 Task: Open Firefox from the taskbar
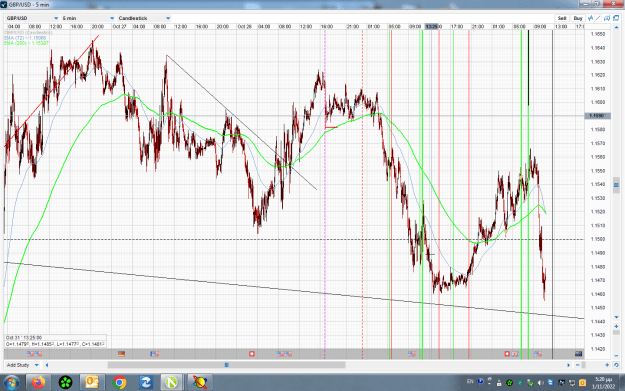pyautogui.click(x=38, y=383)
